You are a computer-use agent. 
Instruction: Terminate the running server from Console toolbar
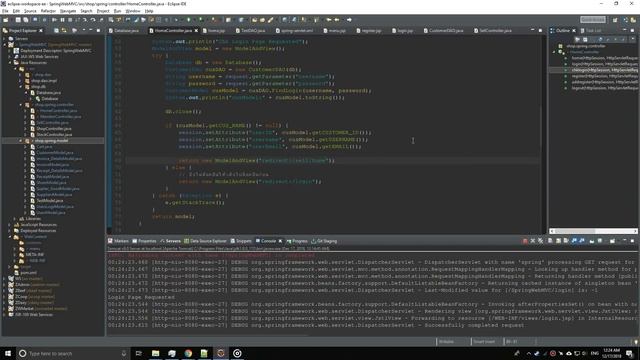pyautogui.click(x=525, y=241)
